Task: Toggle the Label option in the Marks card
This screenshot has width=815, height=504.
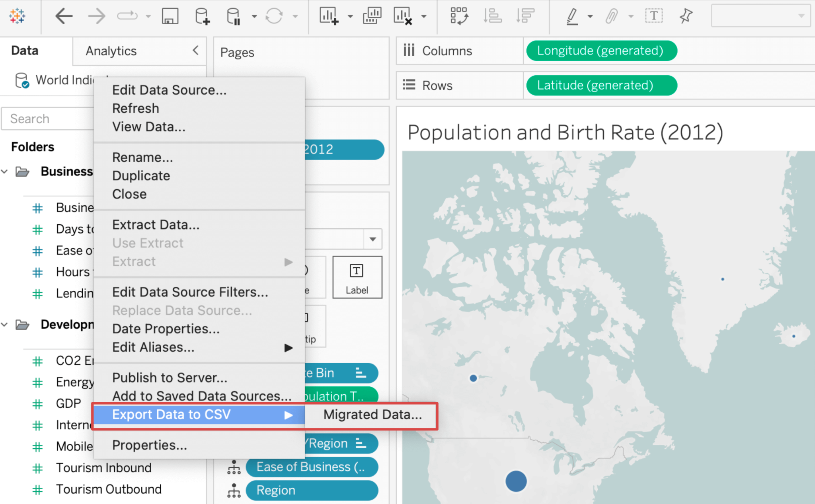Action: 357,277
